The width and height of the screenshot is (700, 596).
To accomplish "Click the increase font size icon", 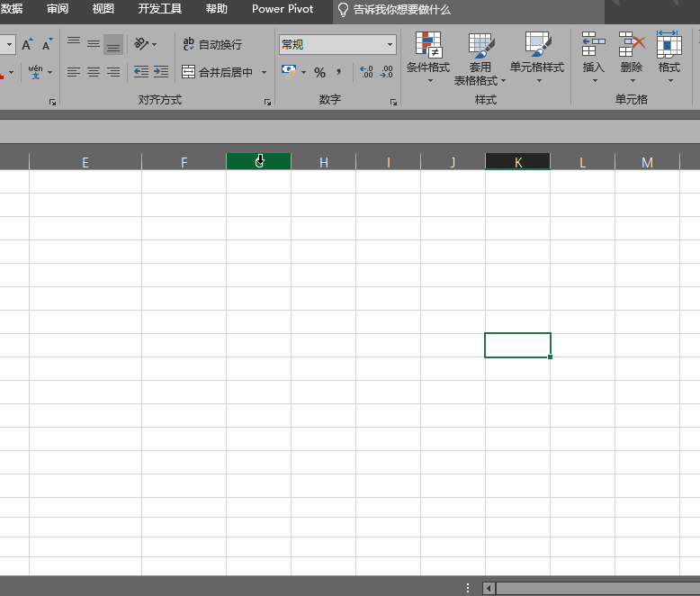I will (27, 44).
